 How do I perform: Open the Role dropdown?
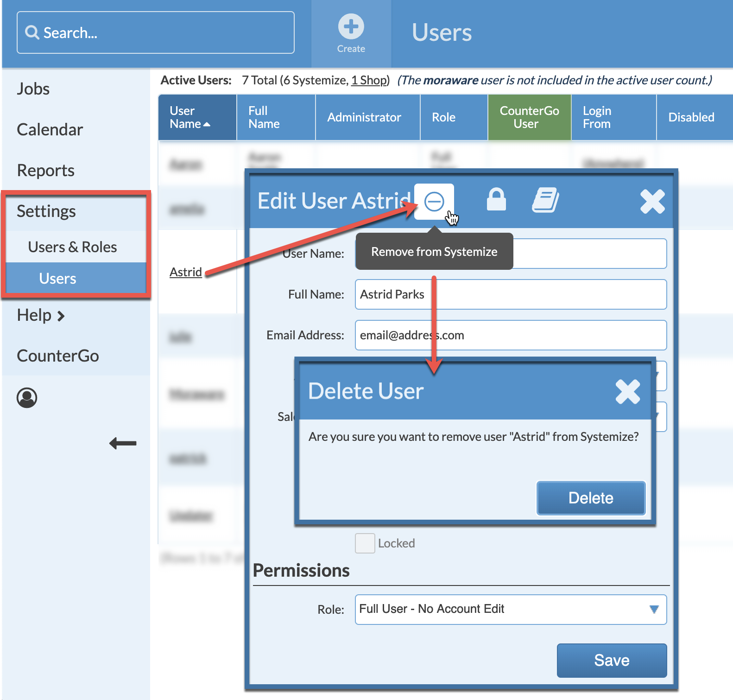click(511, 609)
